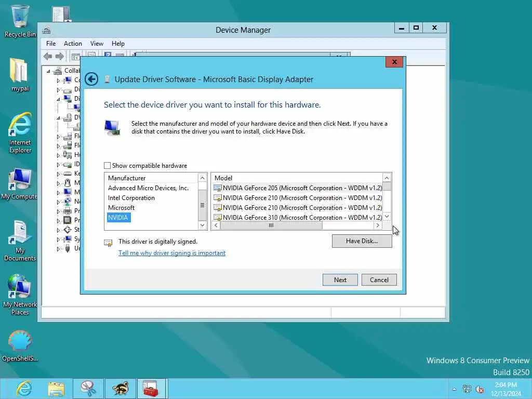Screen dimensions: 532x399
Task: Select the network adapters category icon
Action: (x=68, y=202)
